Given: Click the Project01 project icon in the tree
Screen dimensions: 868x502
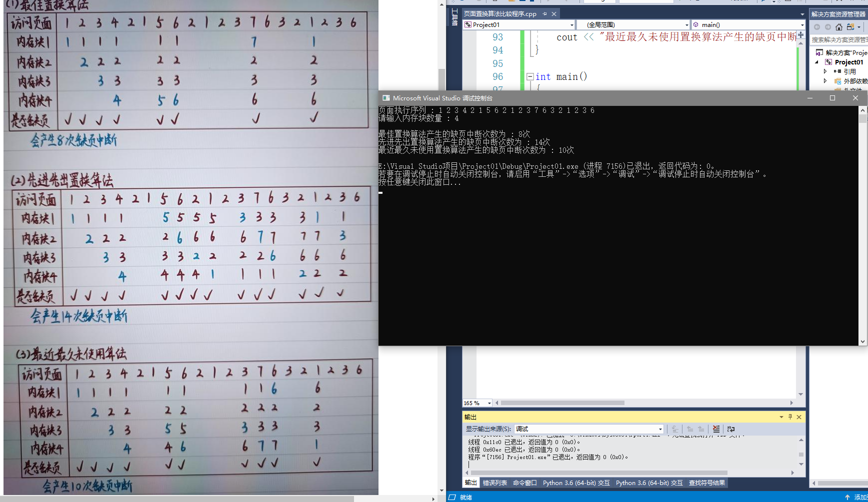Looking at the screenshot, I should [x=828, y=62].
